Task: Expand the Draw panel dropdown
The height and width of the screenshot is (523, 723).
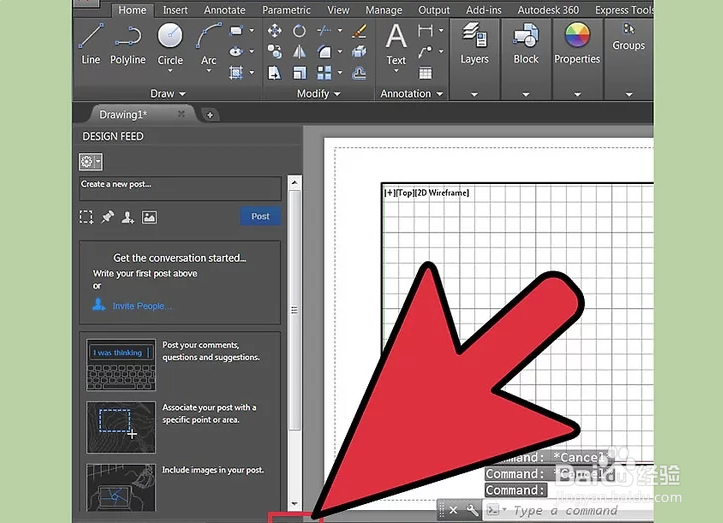Action: (168, 94)
